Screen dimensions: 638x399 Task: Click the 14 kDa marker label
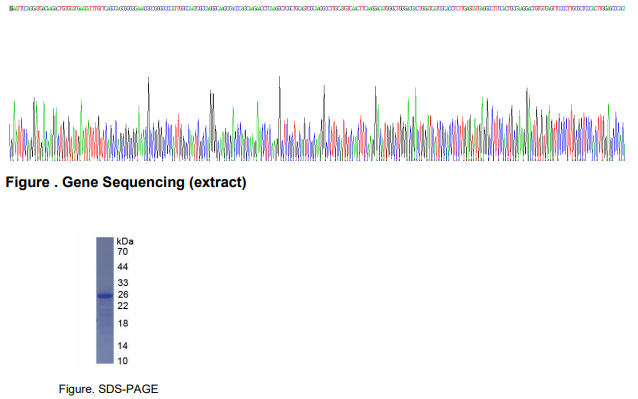[122, 346]
